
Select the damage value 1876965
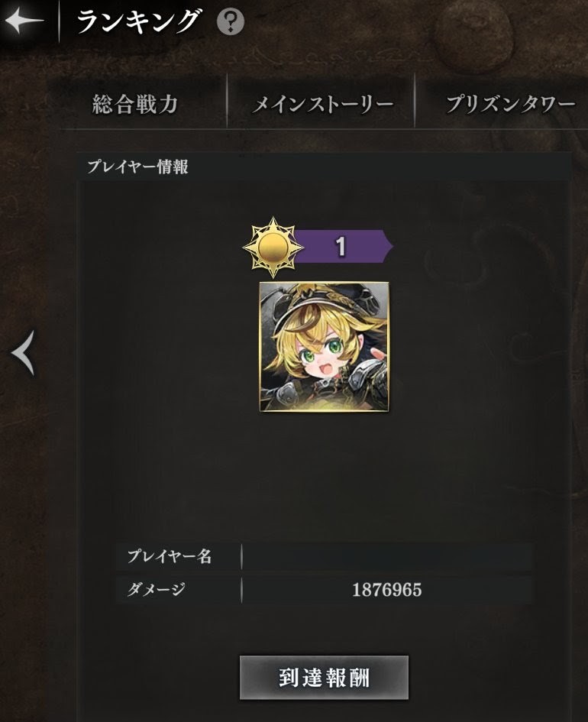(x=387, y=590)
